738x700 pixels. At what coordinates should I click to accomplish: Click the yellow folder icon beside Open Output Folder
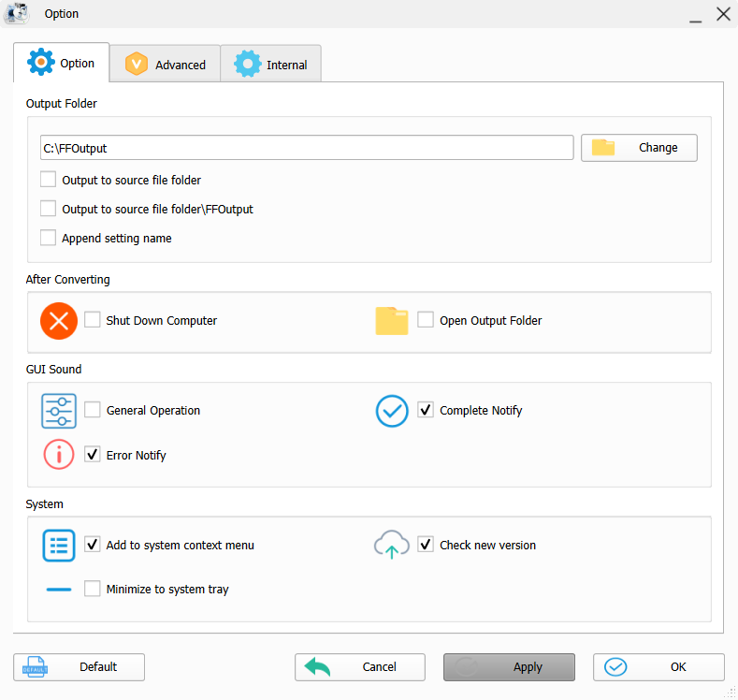[392, 321]
